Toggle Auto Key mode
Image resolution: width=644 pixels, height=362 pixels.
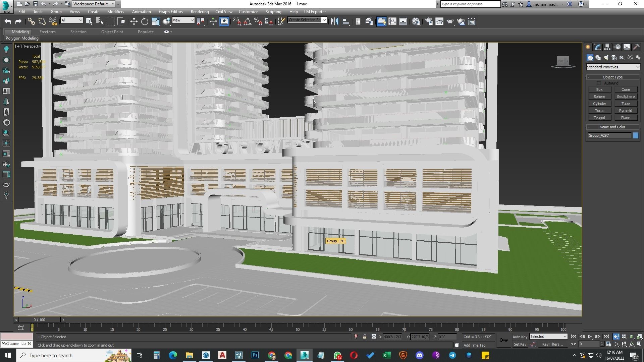520,337
